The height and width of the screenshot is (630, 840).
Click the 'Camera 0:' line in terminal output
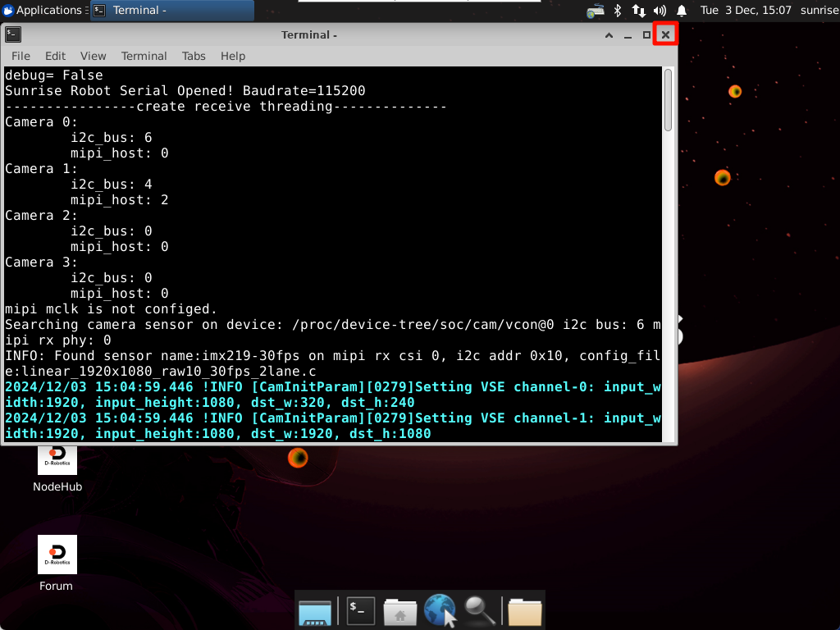pyautogui.click(x=41, y=122)
